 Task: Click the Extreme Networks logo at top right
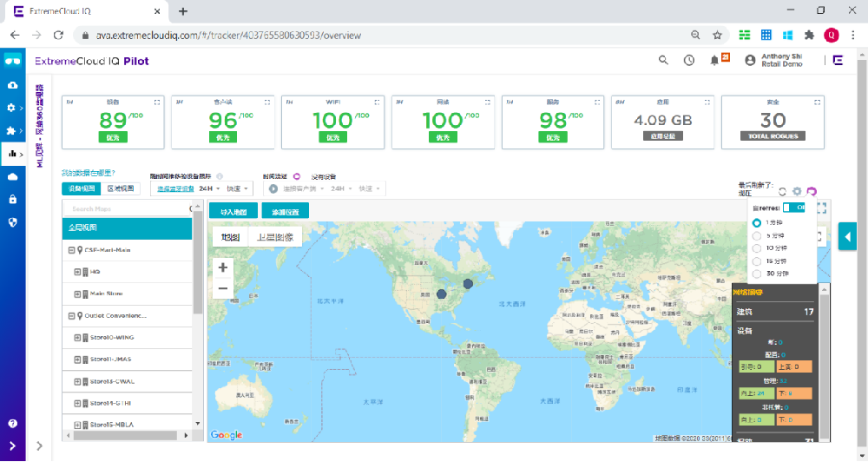pos(838,60)
